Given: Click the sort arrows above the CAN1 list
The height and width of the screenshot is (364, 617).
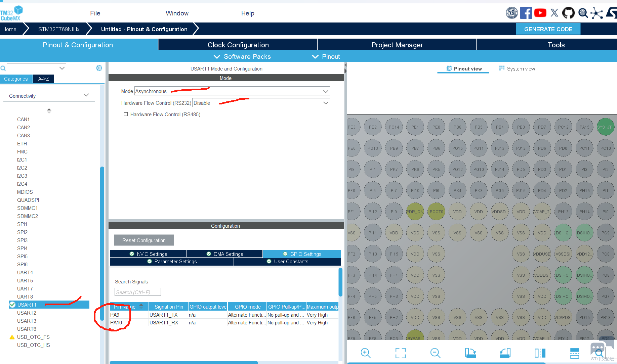Looking at the screenshot, I should (x=49, y=110).
